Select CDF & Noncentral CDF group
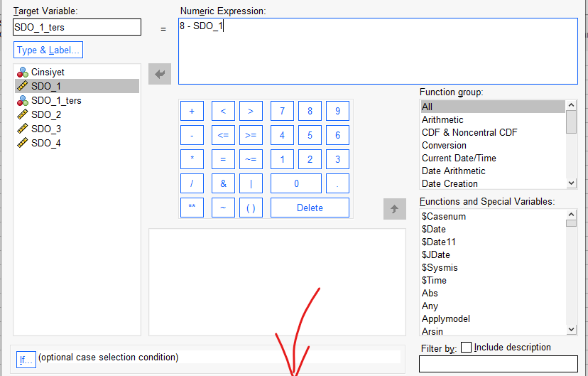The image size is (588, 376). point(493,132)
